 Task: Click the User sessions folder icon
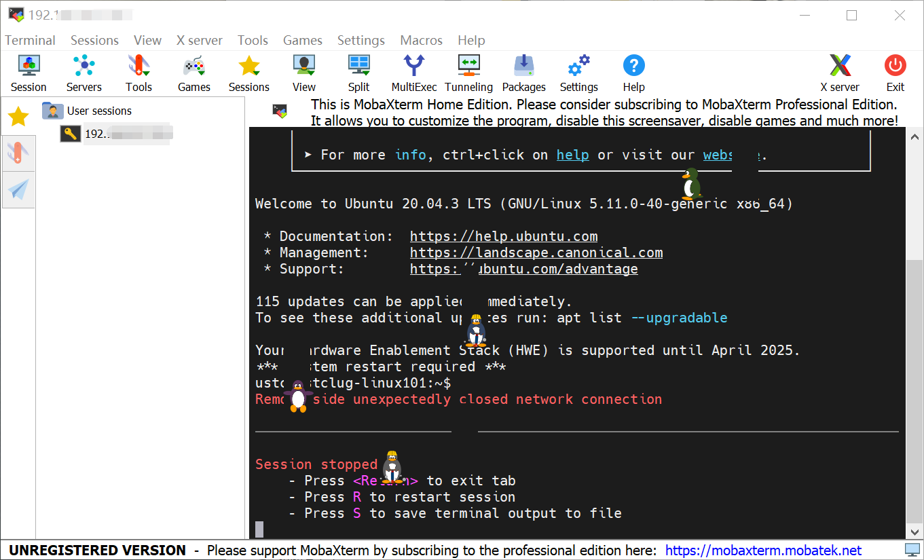[x=52, y=110]
